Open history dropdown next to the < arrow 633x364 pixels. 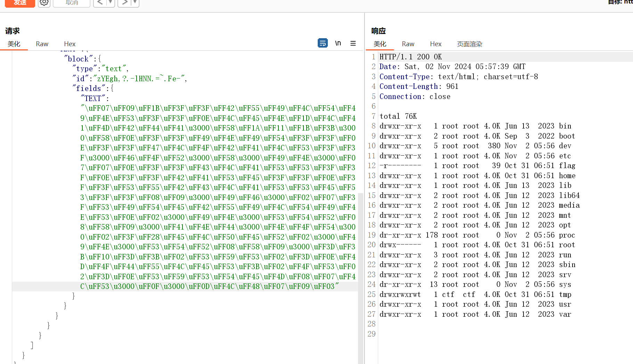(111, 3)
